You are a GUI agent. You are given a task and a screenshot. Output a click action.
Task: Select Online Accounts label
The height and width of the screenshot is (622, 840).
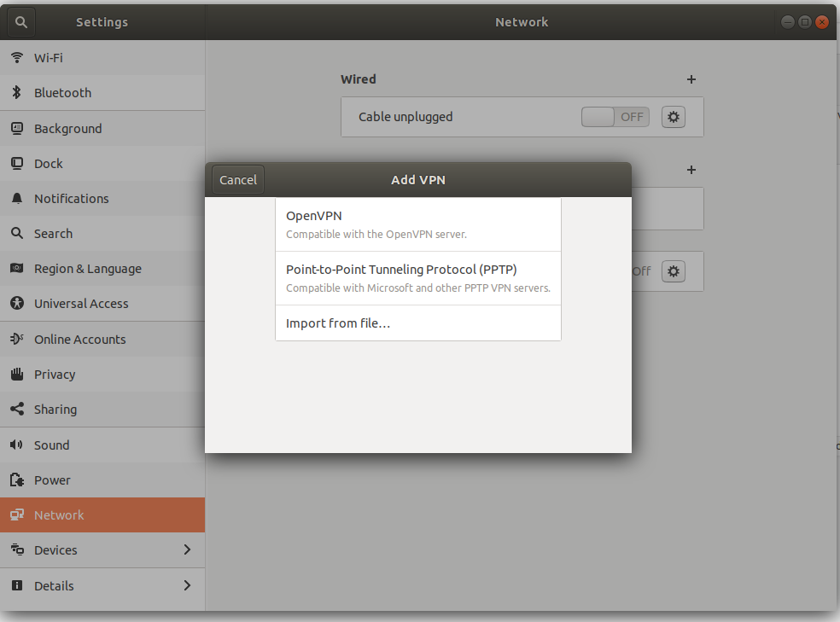pyautogui.click(x=80, y=339)
